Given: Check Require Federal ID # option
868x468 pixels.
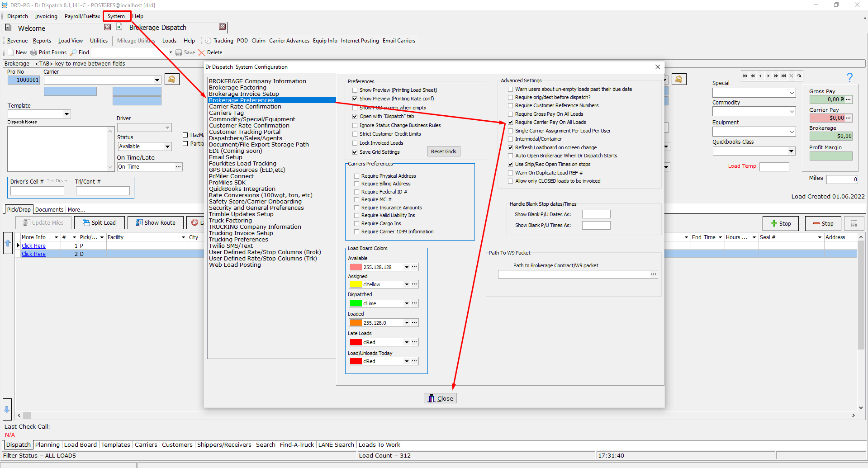Looking at the screenshot, I should point(357,192).
